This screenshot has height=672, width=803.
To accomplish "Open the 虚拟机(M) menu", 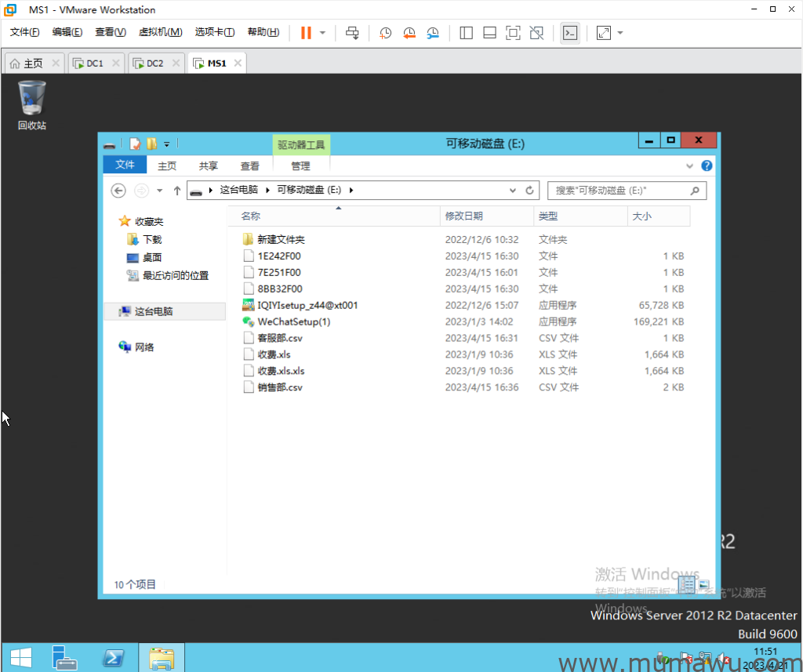I will tap(160, 32).
